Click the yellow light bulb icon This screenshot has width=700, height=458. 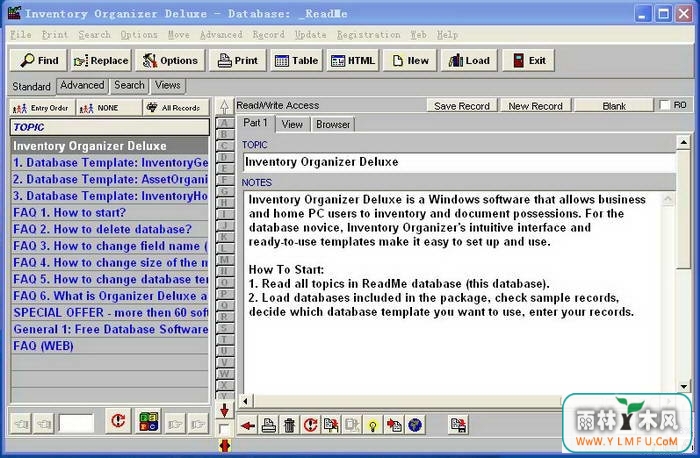(373, 425)
